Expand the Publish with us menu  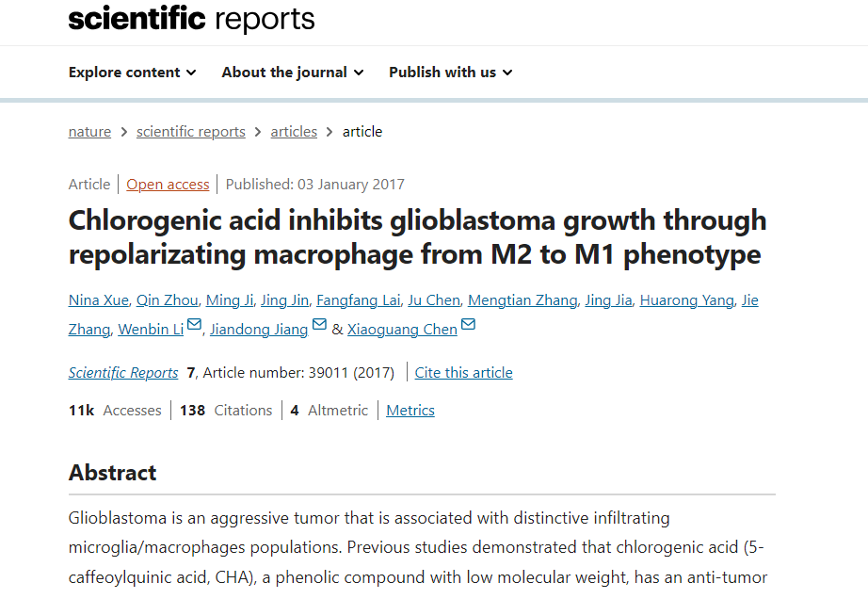pyautogui.click(x=450, y=73)
